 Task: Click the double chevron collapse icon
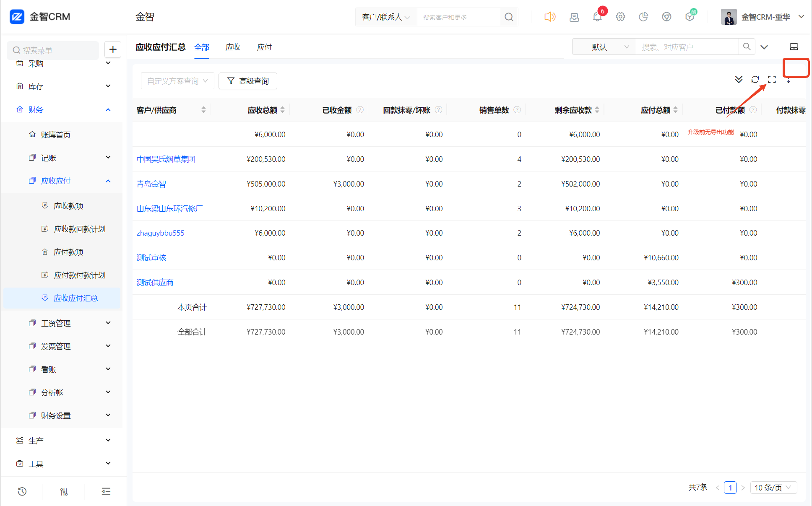tap(739, 79)
